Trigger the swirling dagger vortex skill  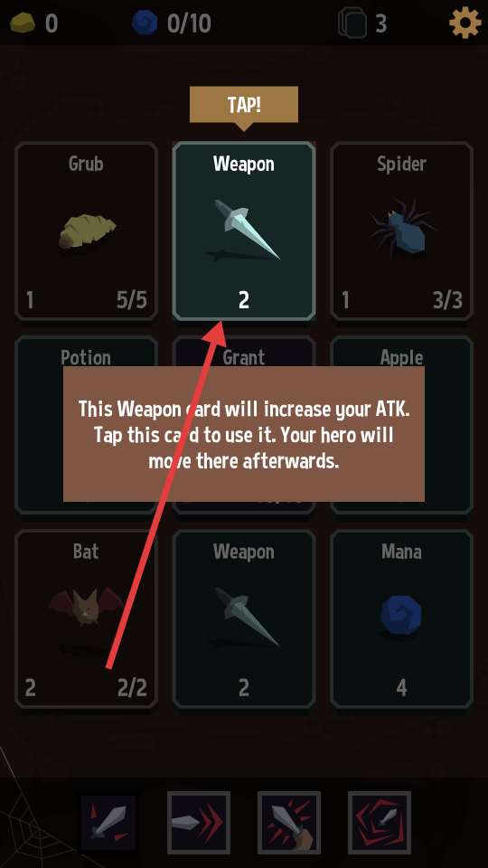coord(379,823)
